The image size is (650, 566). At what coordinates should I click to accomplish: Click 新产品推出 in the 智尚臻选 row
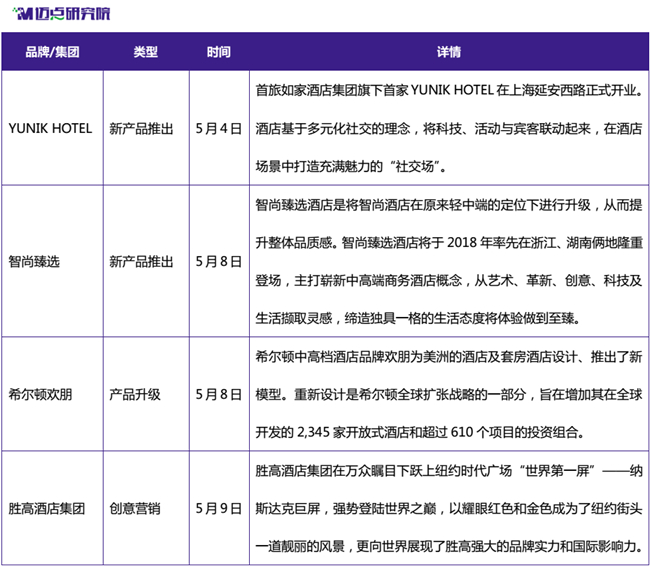[x=141, y=262]
